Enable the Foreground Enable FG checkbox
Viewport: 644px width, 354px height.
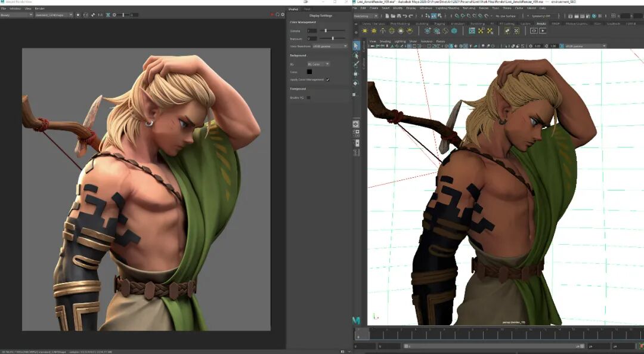[308, 97]
